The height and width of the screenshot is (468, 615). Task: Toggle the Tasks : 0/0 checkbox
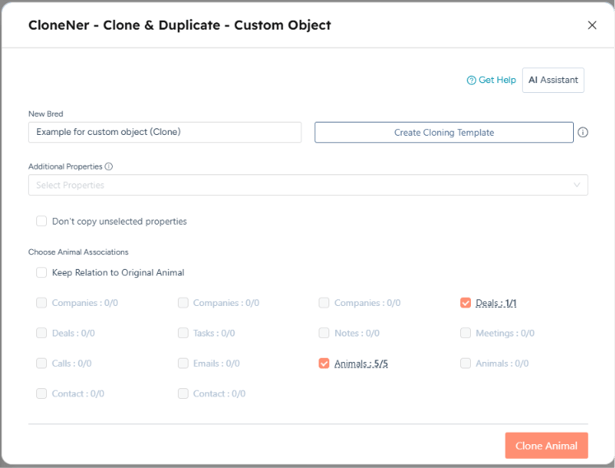coord(183,333)
